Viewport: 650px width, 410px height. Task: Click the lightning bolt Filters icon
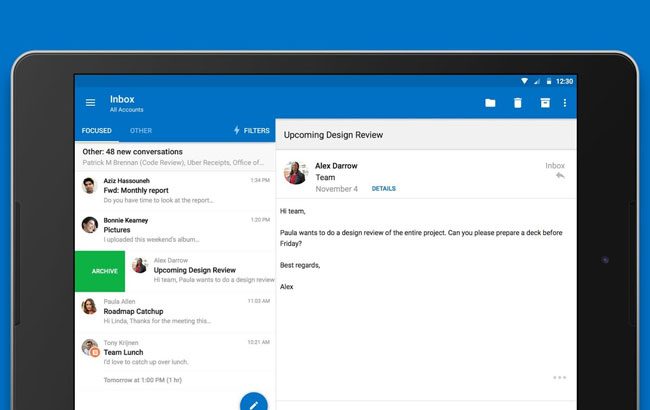237,130
